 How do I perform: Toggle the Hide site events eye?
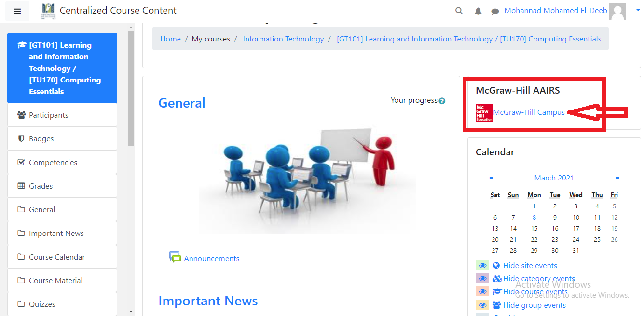pos(482,265)
